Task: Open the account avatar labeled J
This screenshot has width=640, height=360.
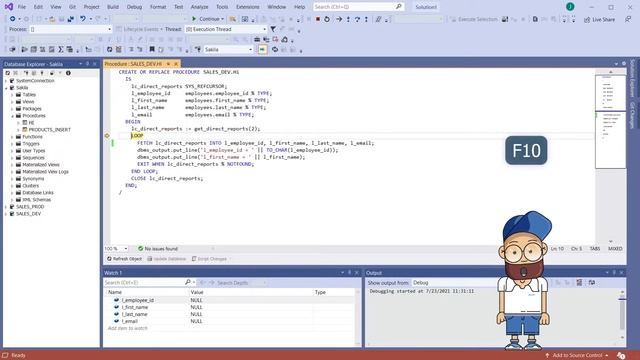Action: [570, 7]
